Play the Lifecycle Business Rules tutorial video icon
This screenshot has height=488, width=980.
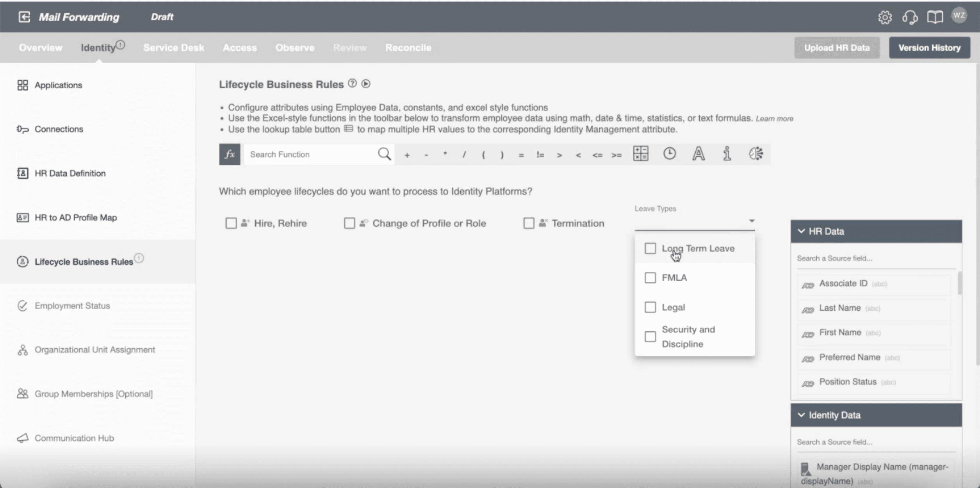[x=366, y=84]
